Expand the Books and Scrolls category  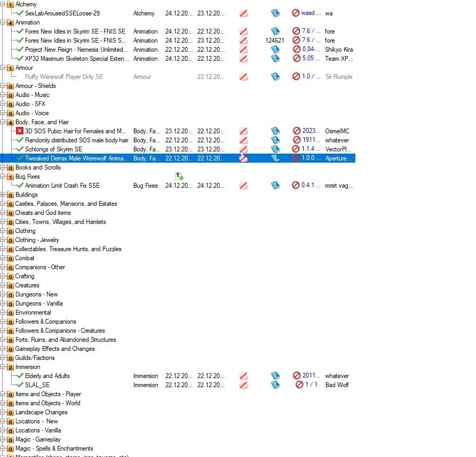point(3,167)
